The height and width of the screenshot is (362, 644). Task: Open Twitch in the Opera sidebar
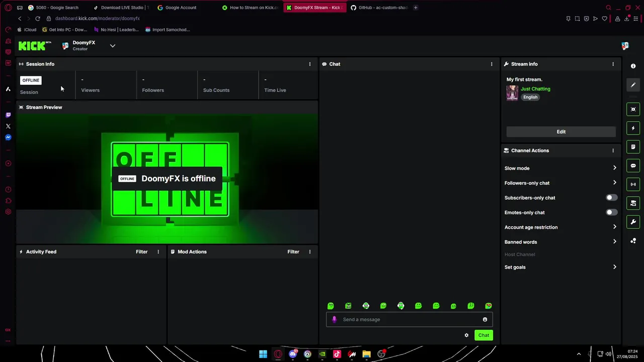tap(8, 115)
